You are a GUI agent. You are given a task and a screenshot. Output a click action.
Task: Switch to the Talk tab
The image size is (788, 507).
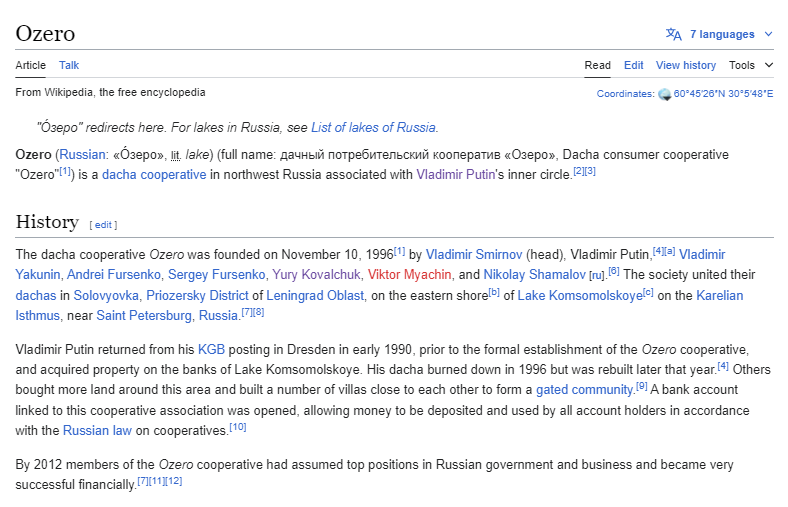pyautogui.click(x=69, y=65)
